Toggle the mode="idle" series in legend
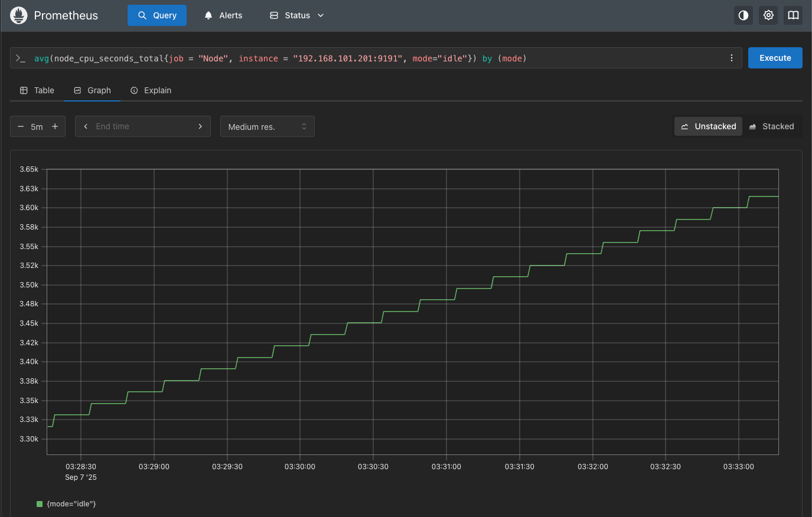Screen dimensions: 812x517 pos(71,504)
